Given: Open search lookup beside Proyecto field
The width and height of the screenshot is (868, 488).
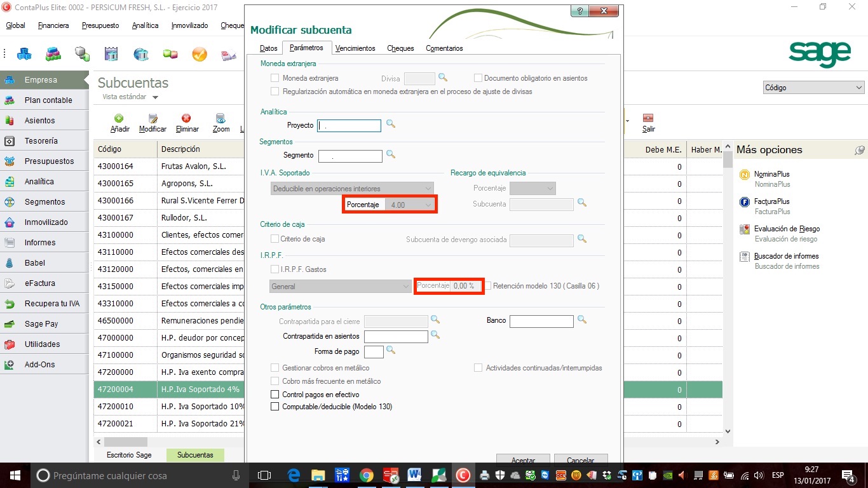Looking at the screenshot, I should pyautogui.click(x=391, y=125).
